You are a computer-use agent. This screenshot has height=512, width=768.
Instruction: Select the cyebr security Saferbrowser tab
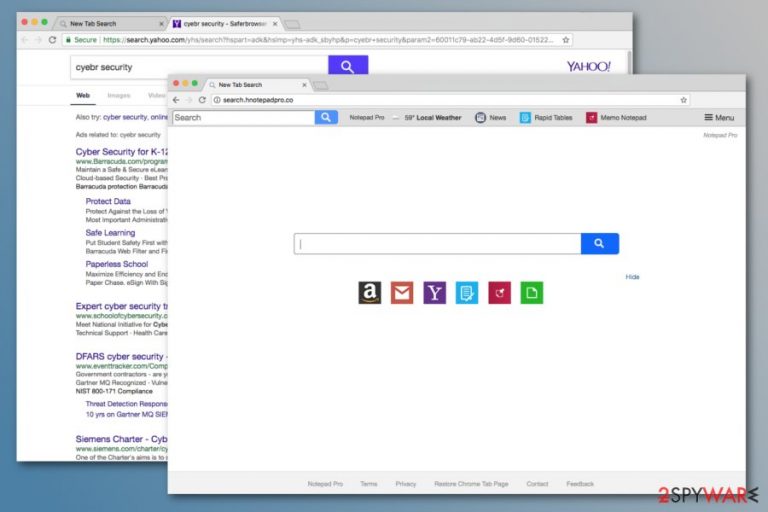(x=225, y=24)
